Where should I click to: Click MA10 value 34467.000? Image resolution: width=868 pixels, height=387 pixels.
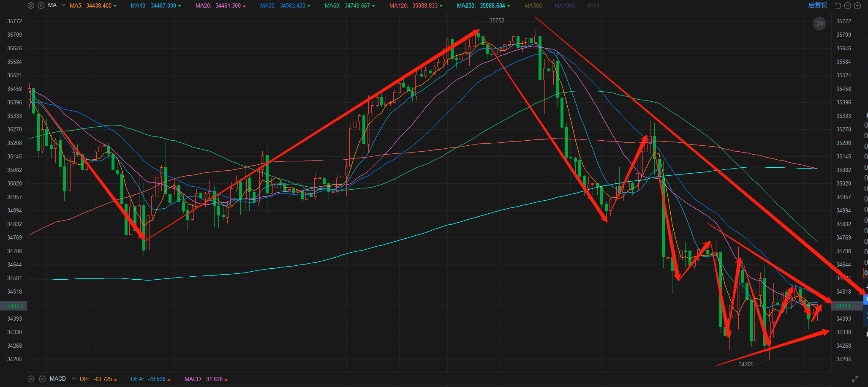163,5
